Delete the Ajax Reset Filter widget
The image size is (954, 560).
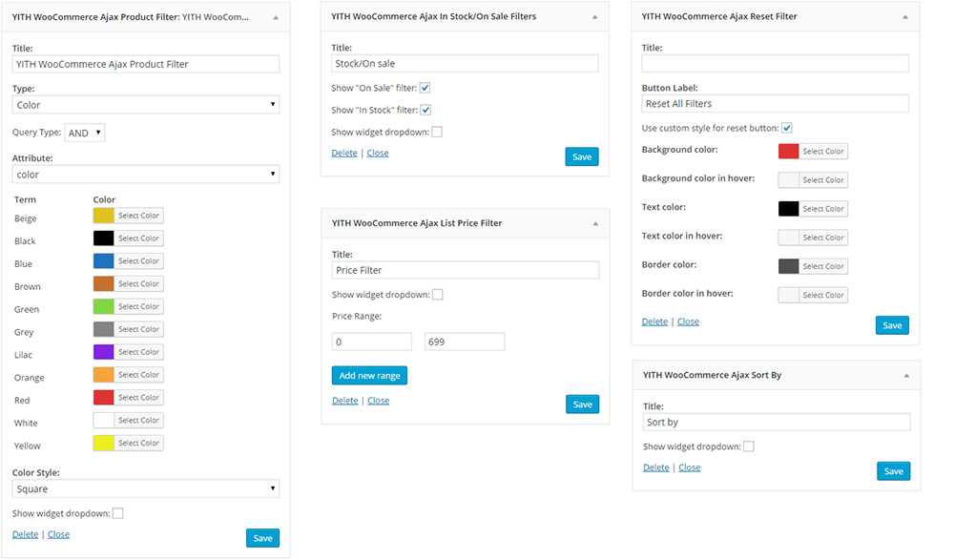click(x=654, y=321)
